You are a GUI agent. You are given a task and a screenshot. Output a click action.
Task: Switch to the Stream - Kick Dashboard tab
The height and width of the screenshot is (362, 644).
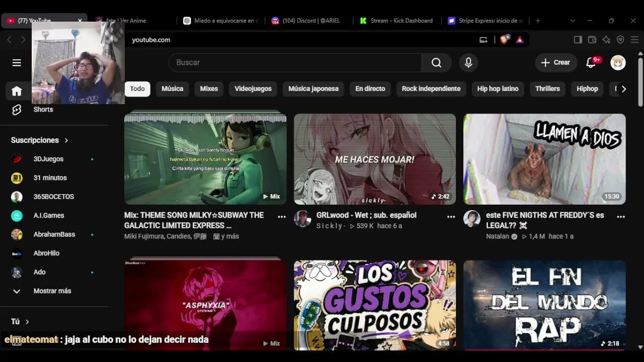point(397,21)
